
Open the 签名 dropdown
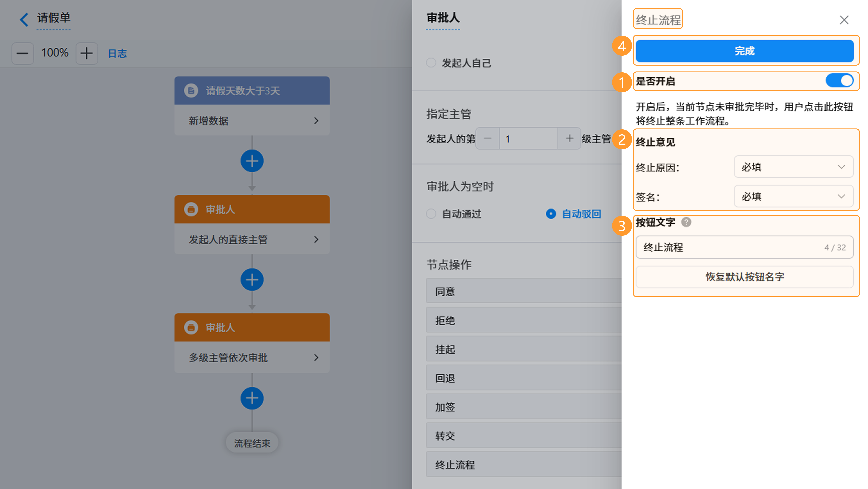(794, 196)
